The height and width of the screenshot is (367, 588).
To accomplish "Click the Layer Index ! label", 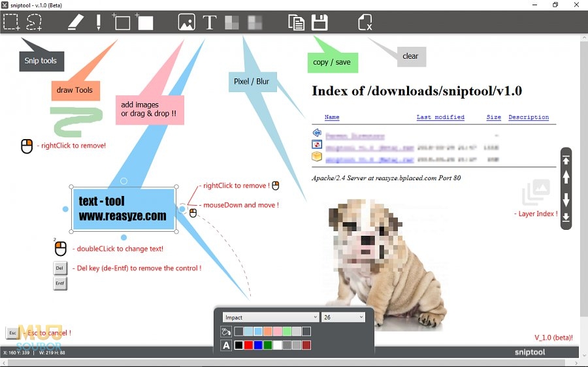I will pyautogui.click(x=536, y=214).
